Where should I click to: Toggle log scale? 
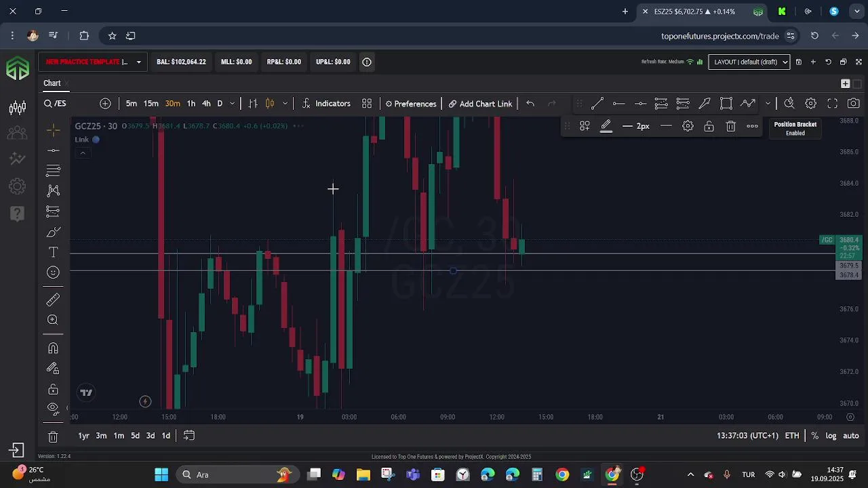point(831,436)
